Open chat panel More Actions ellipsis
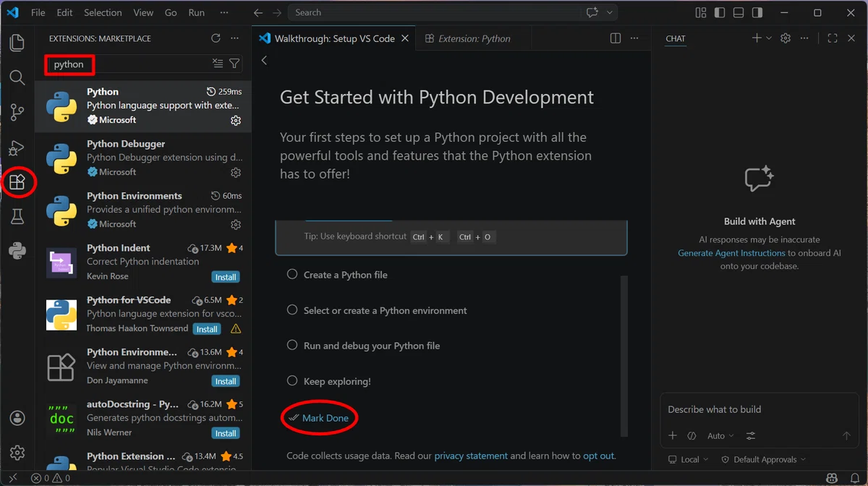This screenshot has width=868, height=486. click(x=804, y=38)
